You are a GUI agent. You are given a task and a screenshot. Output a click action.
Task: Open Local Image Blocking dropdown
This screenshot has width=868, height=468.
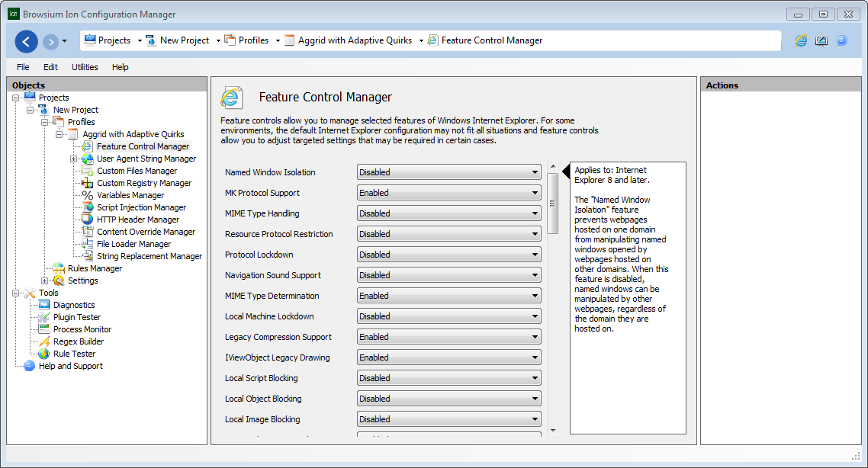point(449,419)
